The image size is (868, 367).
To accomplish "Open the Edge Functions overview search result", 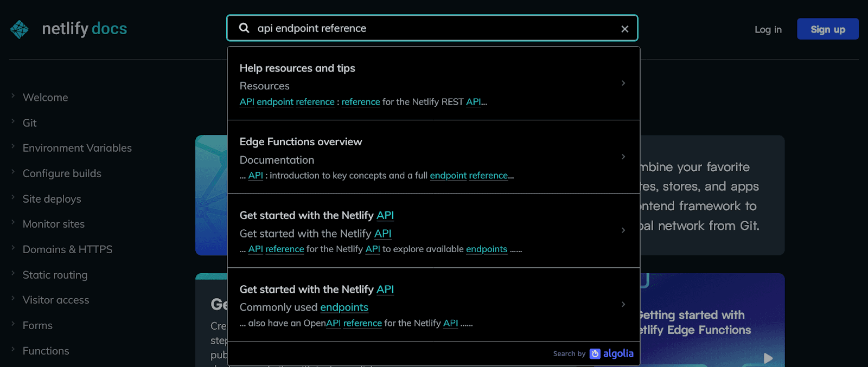I will tap(301, 142).
